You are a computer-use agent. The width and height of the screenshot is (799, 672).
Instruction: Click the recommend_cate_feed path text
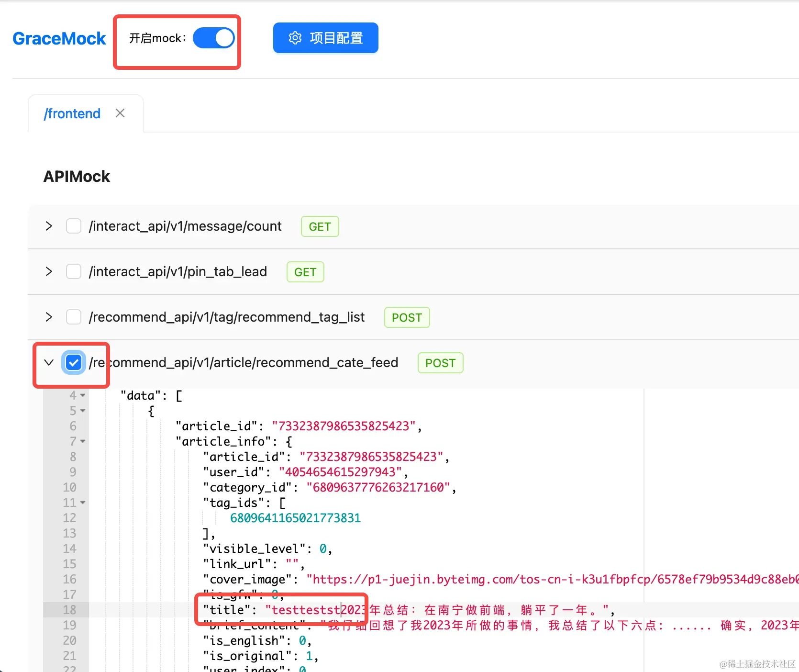pyautogui.click(x=244, y=362)
